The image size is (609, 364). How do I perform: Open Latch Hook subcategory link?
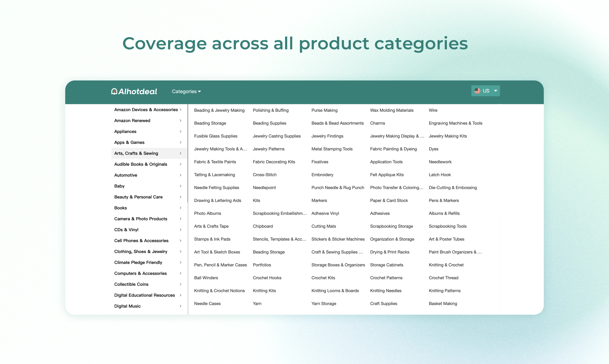click(439, 175)
